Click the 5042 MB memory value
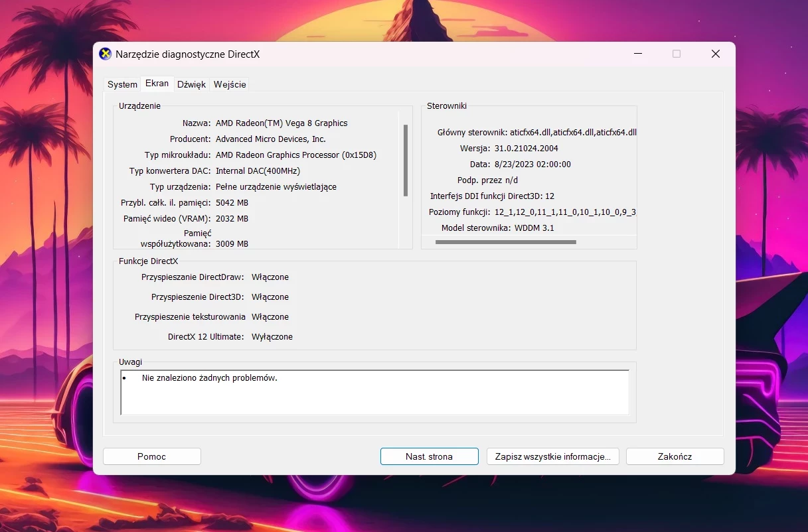 pyautogui.click(x=232, y=203)
